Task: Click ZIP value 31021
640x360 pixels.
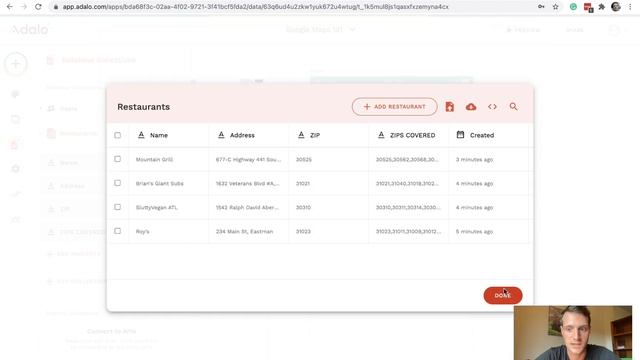Action: (x=303, y=184)
